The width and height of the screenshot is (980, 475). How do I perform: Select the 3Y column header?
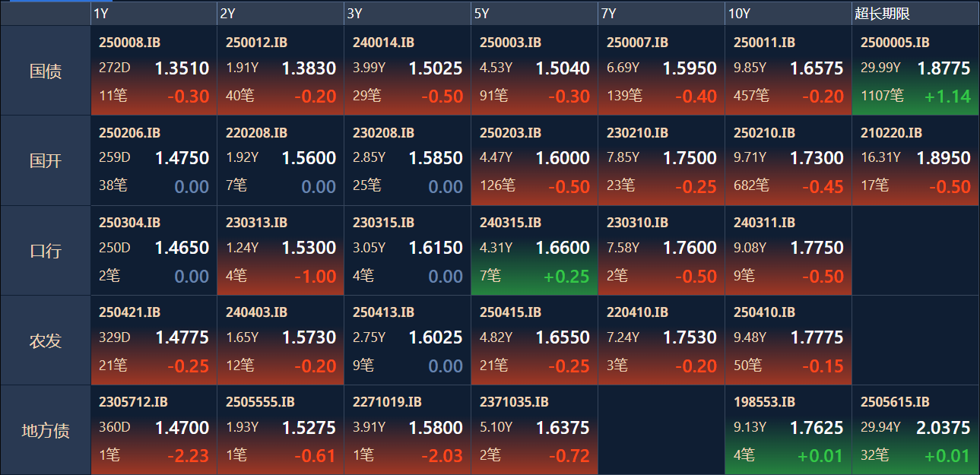coord(408,14)
